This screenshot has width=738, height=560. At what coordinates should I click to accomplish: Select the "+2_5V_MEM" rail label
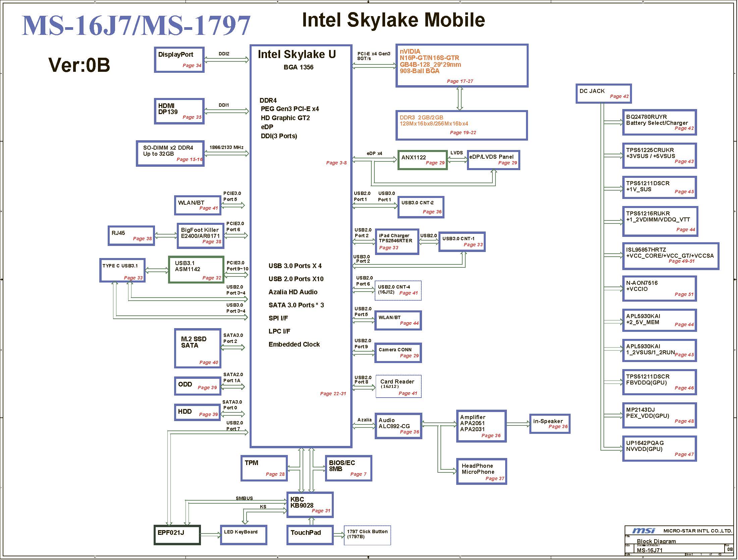coord(643,322)
